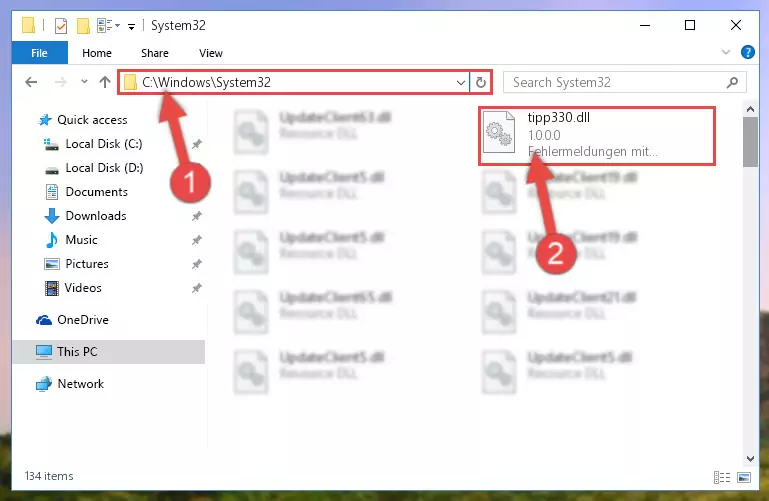Click the scrollbar up arrow
Image resolution: width=769 pixels, height=501 pixels.
[750, 109]
